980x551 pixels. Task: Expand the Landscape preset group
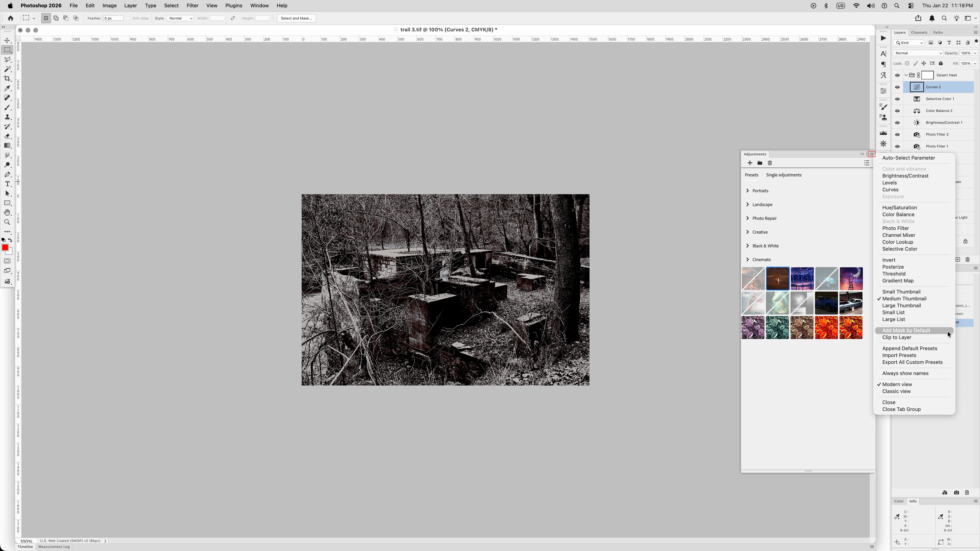coord(748,204)
